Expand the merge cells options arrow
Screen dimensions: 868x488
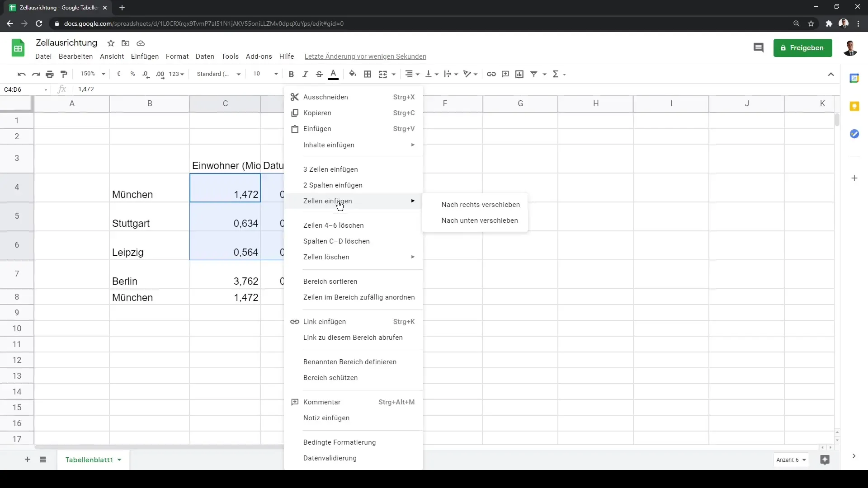(x=394, y=75)
